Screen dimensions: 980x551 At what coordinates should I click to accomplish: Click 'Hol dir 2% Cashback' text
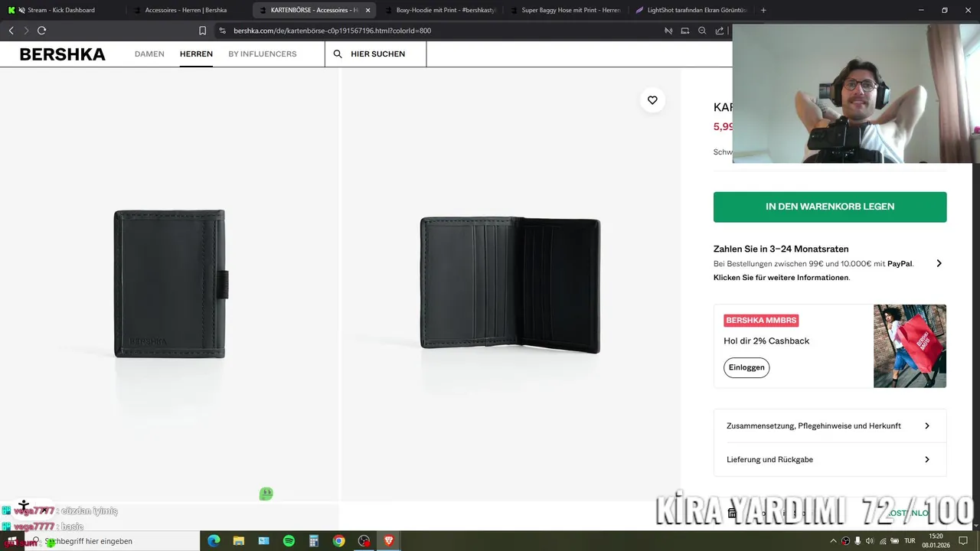tap(766, 341)
